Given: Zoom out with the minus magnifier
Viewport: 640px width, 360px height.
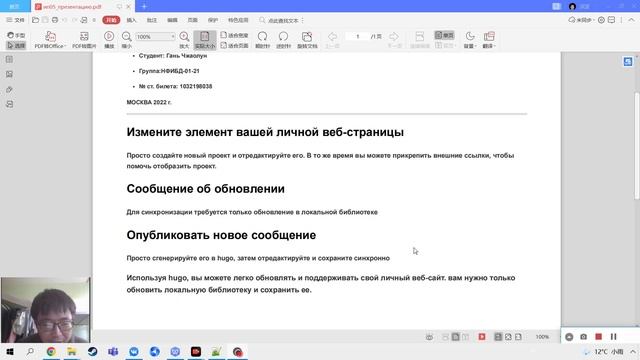Looking at the screenshot, I should point(127,40).
